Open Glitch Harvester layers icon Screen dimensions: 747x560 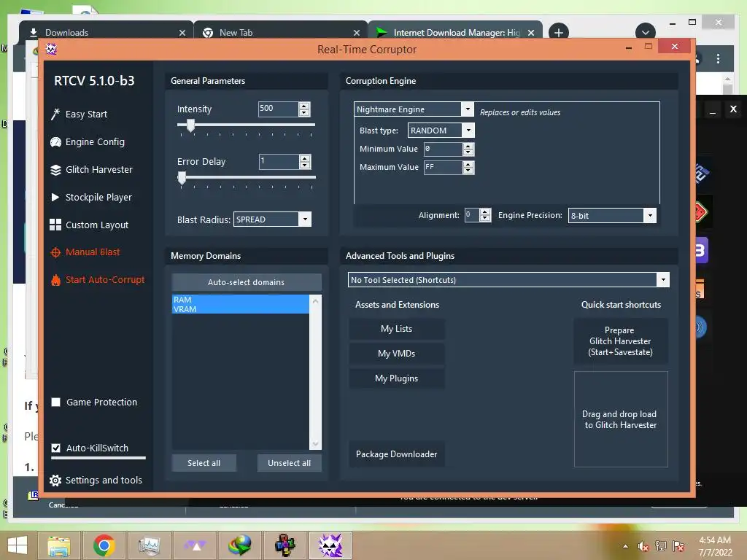coord(55,169)
